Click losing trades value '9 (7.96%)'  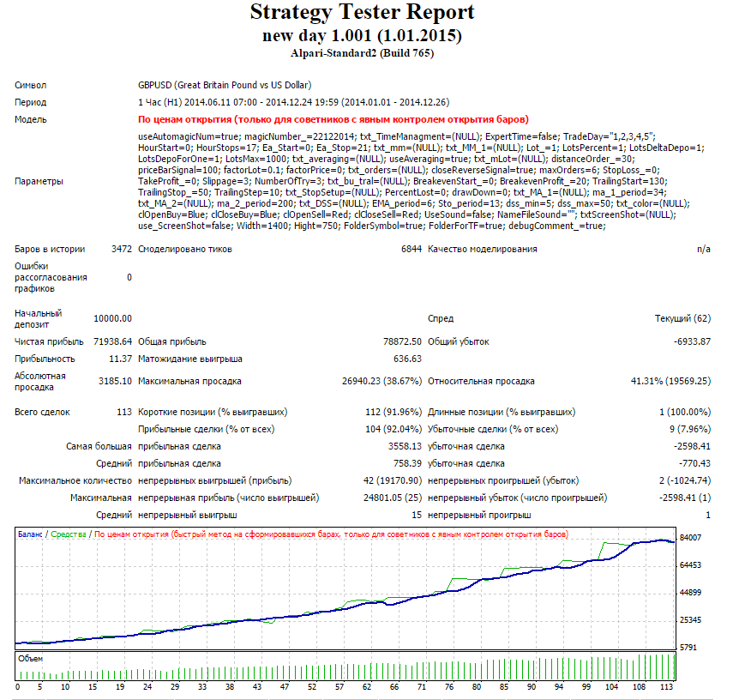[690, 429]
